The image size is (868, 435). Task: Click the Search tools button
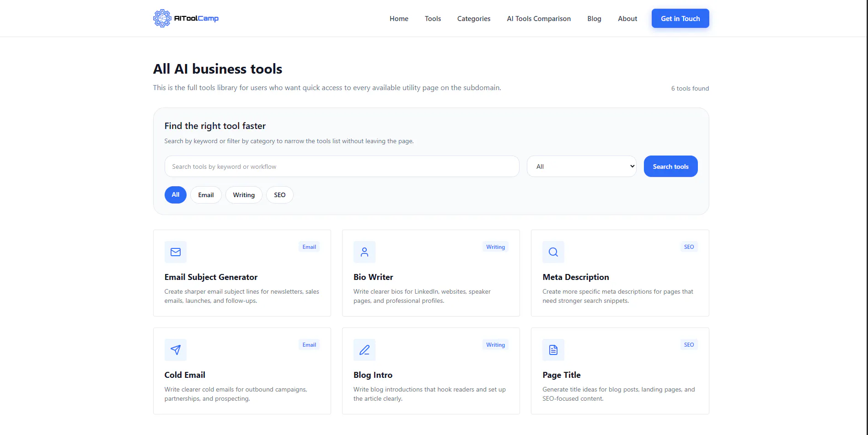[670, 166]
